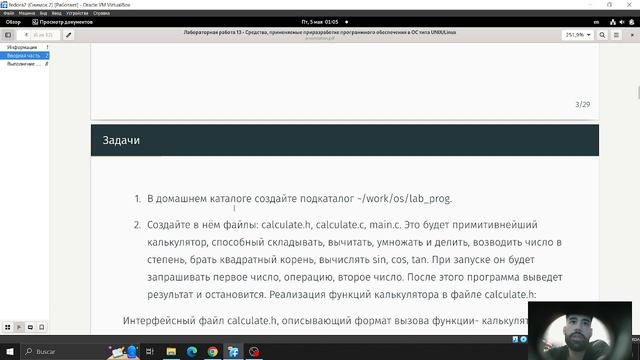Open VirtualBox 'Ввод' menu
The height and width of the screenshot is (360, 640).
pos(56,13)
